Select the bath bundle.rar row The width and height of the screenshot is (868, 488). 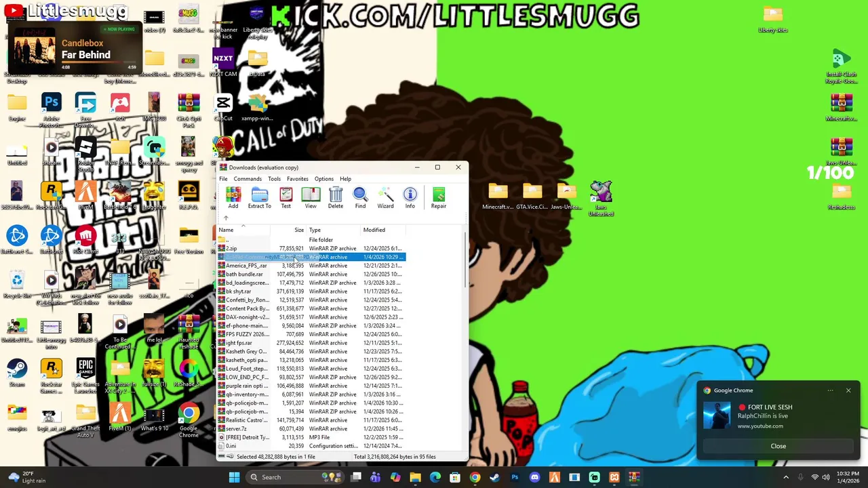311,274
